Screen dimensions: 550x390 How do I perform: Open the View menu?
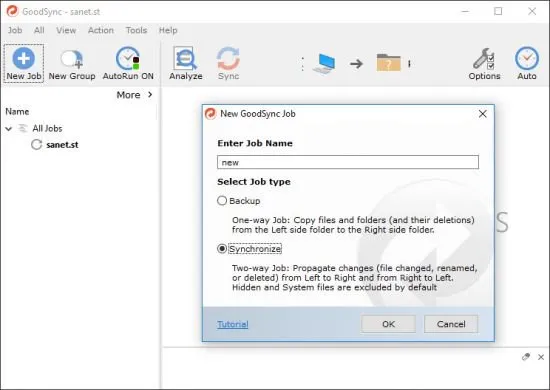(66, 30)
